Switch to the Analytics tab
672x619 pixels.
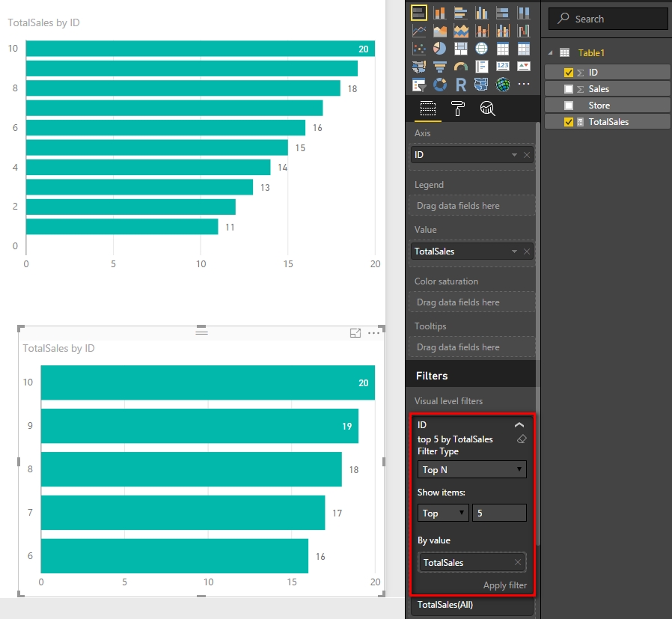(x=488, y=109)
